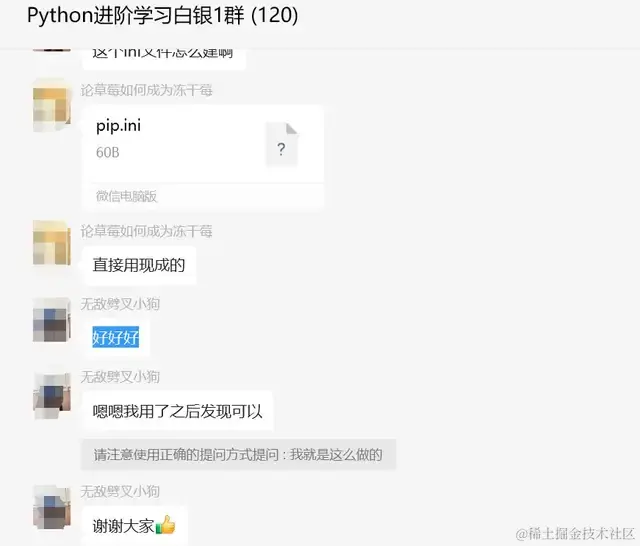This screenshot has height=546, width=640.
Task: Click the avatar beside 谢谢大家 message
Action: click(52, 507)
